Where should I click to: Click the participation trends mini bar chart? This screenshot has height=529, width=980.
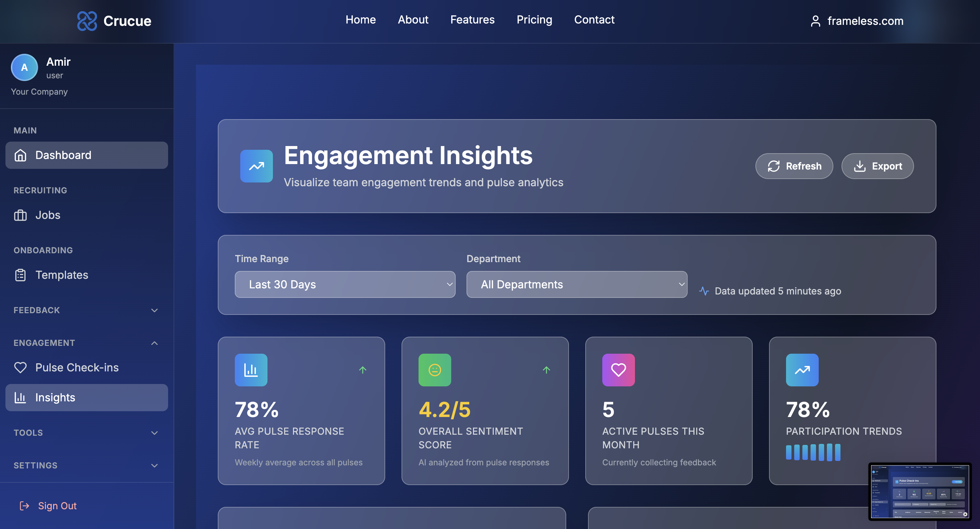point(813,452)
